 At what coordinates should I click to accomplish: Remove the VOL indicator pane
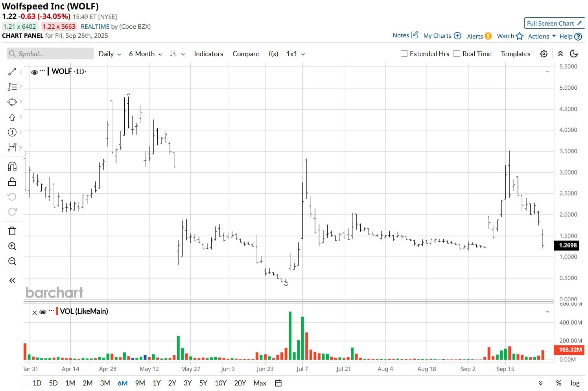click(34, 312)
